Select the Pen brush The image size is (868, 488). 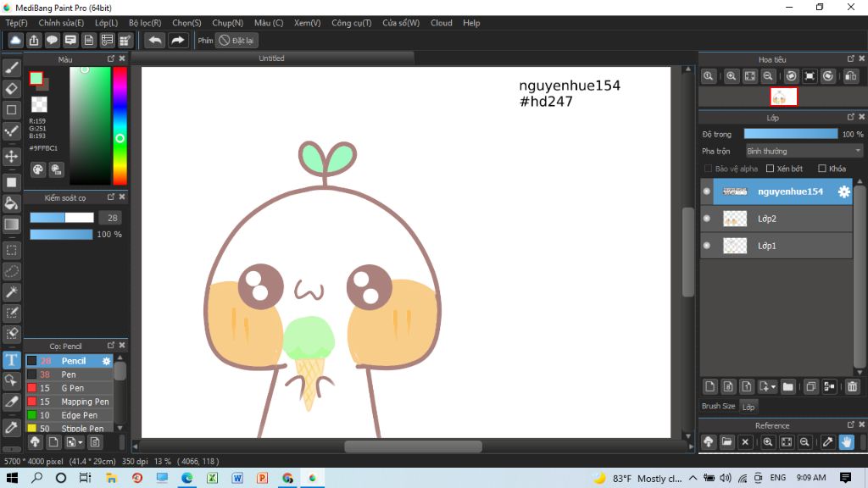coord(70,374)
